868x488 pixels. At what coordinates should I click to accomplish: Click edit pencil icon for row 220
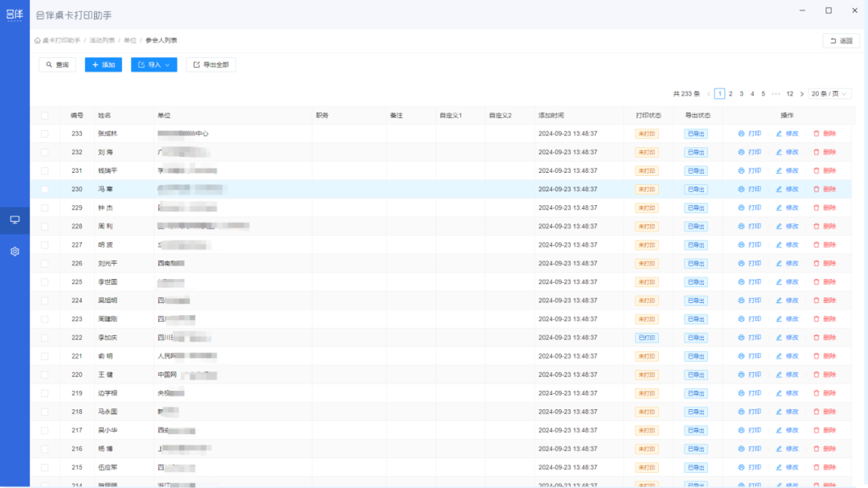[779, 375]
